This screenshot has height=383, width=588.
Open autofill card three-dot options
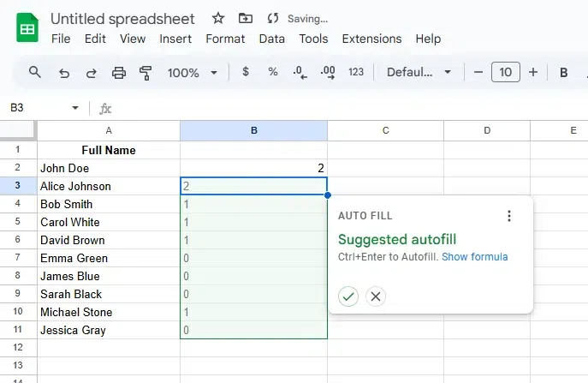click(509, 216)
